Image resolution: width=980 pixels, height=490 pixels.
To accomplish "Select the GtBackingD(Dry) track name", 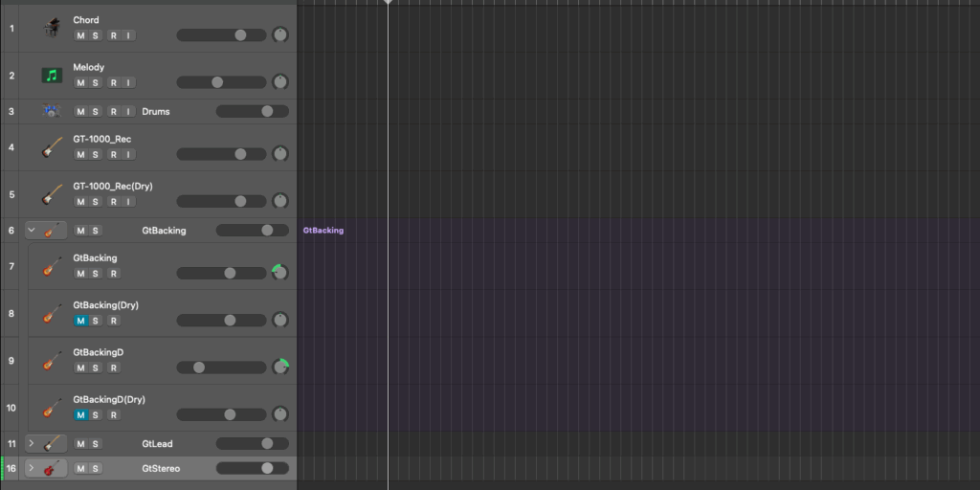I will click(109, 399).
